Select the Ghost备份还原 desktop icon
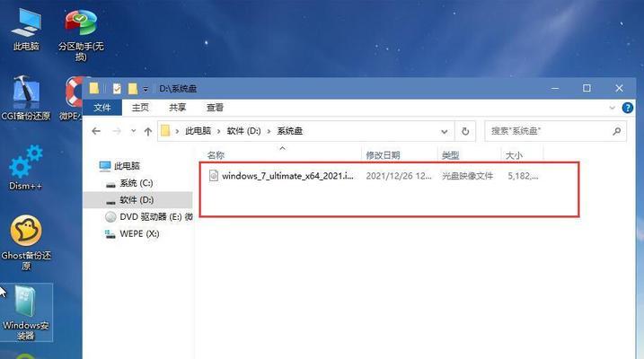The width and height of the screenshot is (644, 359). coord(26,242)
